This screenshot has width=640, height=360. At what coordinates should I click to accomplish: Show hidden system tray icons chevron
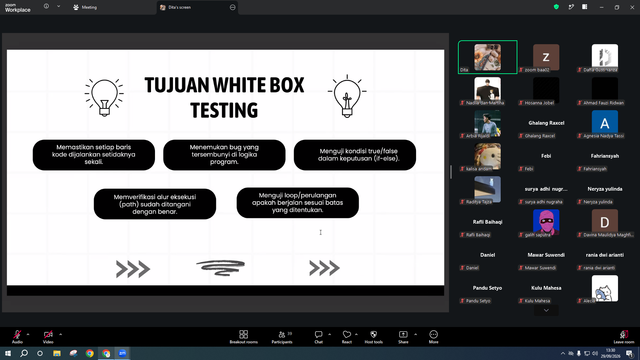tap(563, 353)
